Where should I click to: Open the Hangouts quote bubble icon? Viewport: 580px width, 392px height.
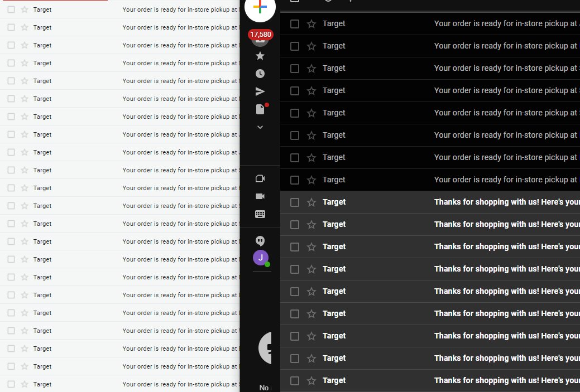click(260, 241)
